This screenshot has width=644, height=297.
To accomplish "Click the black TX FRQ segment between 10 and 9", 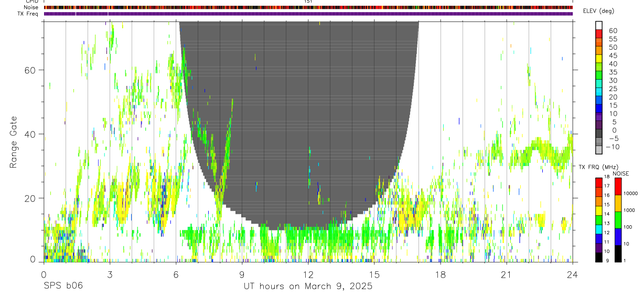I will point(599,257).
